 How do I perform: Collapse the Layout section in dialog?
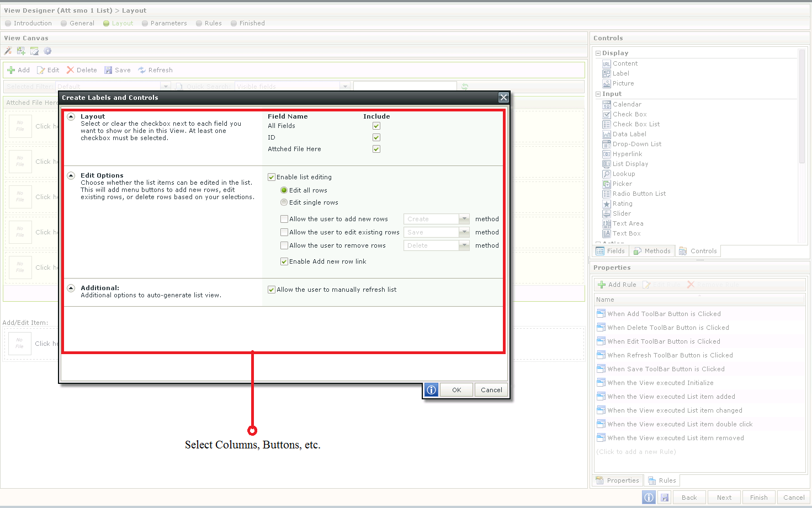71,116
